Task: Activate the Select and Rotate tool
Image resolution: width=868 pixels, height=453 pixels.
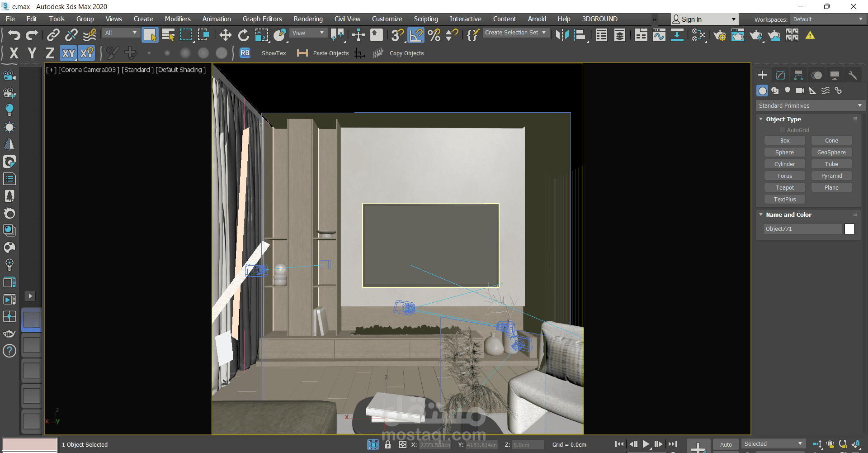Action: [x=244, y=35]
